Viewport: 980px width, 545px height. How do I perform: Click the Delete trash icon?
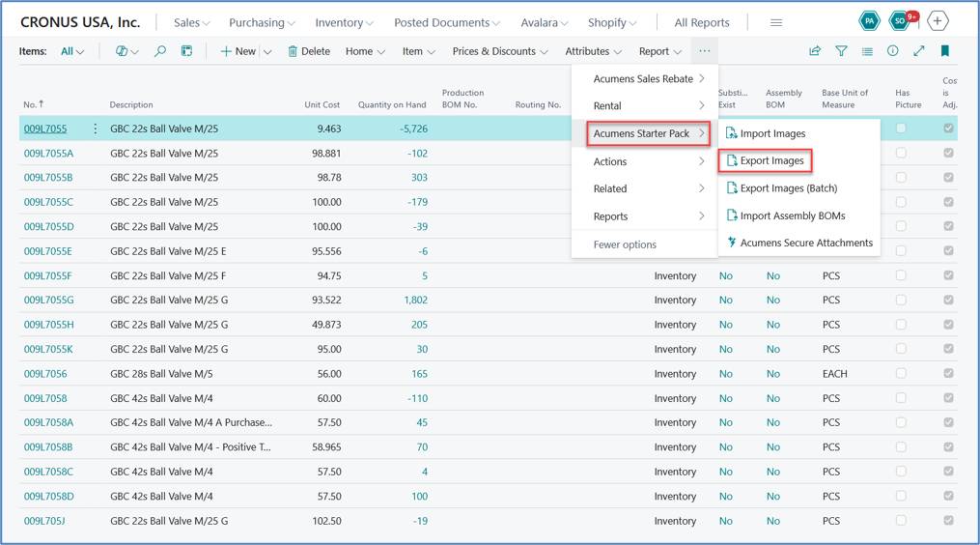pos(292,51)
